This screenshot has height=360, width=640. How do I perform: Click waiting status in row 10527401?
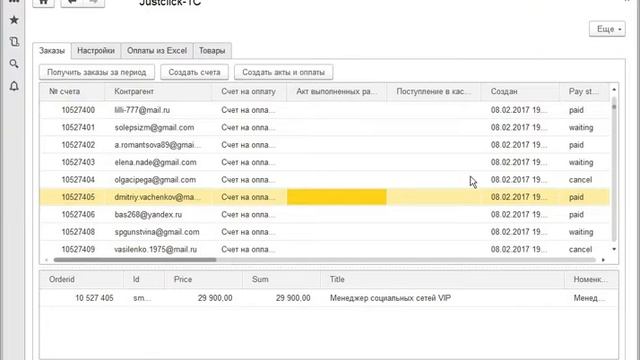point(581,127)
